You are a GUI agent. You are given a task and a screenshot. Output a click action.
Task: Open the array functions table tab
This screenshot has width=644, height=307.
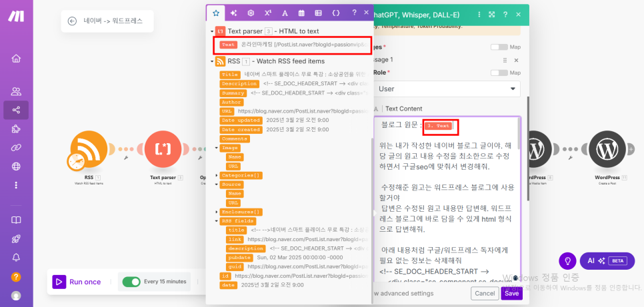click(x=318, y=13)
